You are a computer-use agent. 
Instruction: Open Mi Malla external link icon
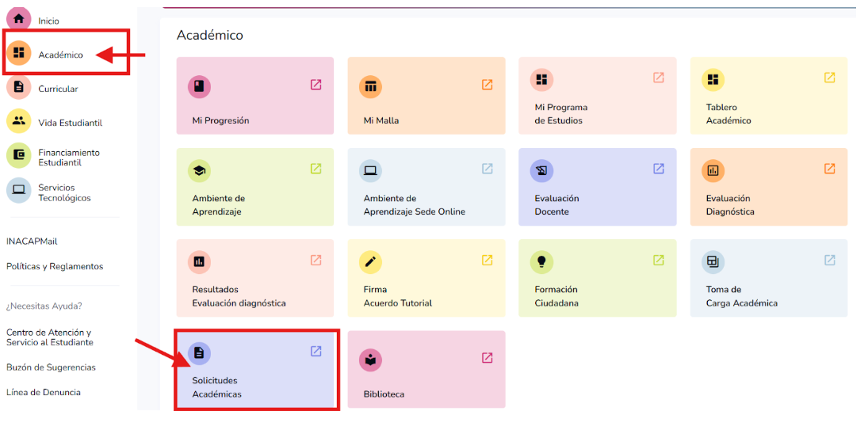[x=488, y=85]
